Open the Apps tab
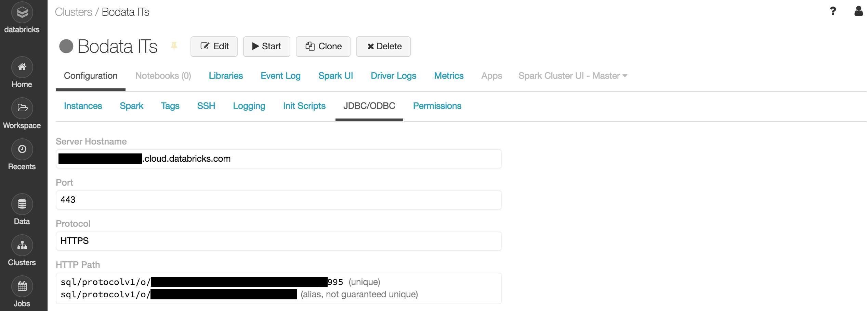 tap(491, 76)
